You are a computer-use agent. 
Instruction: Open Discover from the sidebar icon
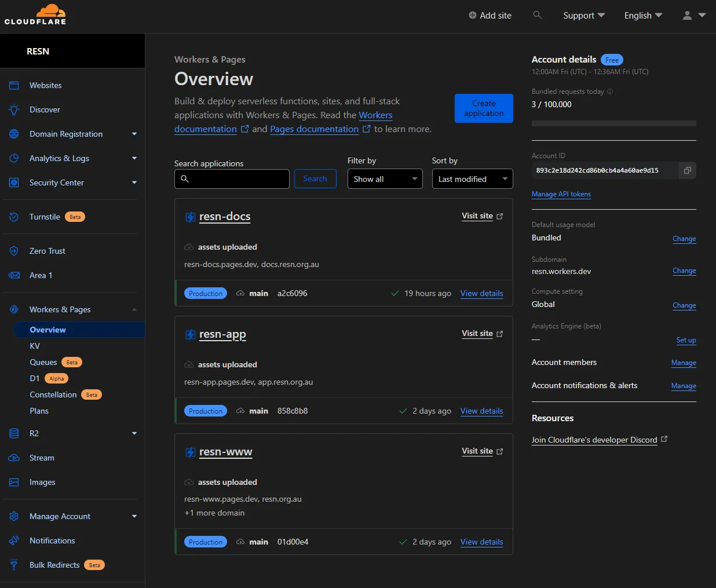(14, 109)
